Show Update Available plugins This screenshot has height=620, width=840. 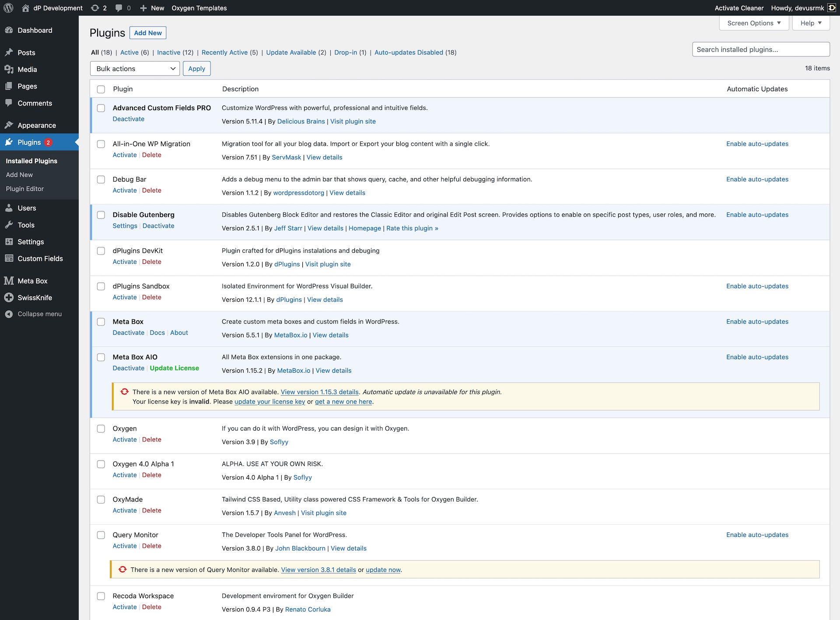(291, 53)
